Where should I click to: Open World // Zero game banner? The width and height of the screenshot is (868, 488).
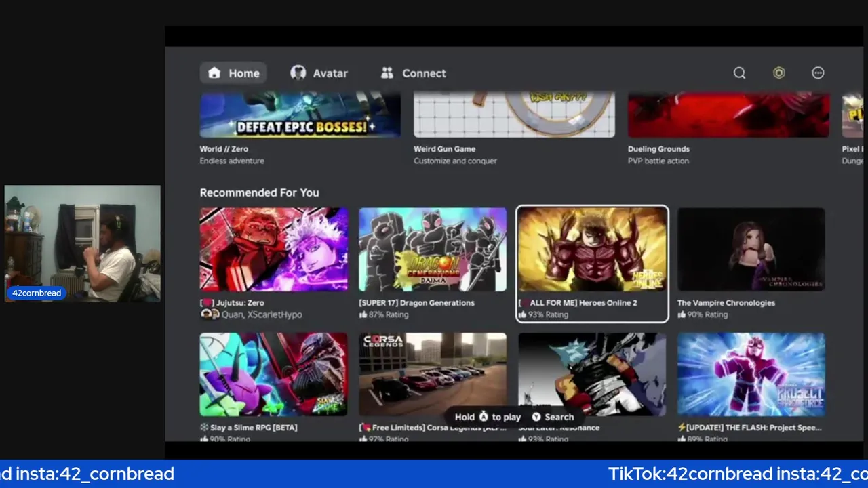pyautogui.click(x=300, y=115)
